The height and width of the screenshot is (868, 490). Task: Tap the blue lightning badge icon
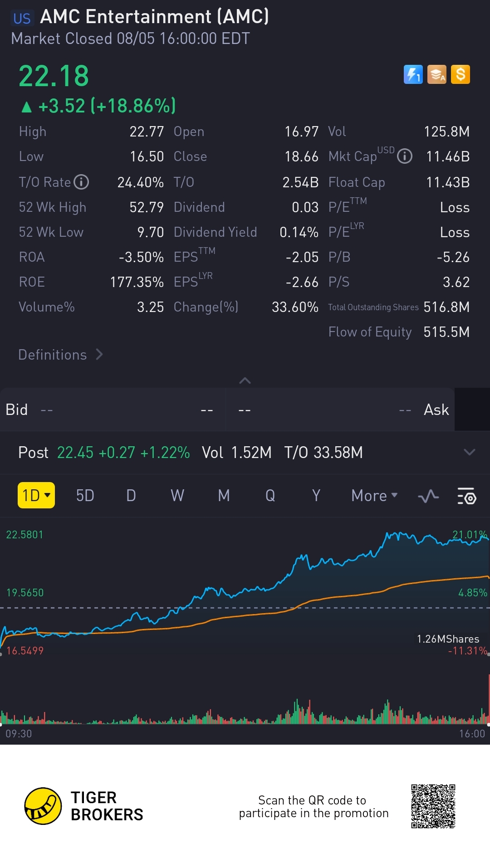pos(413,74)
